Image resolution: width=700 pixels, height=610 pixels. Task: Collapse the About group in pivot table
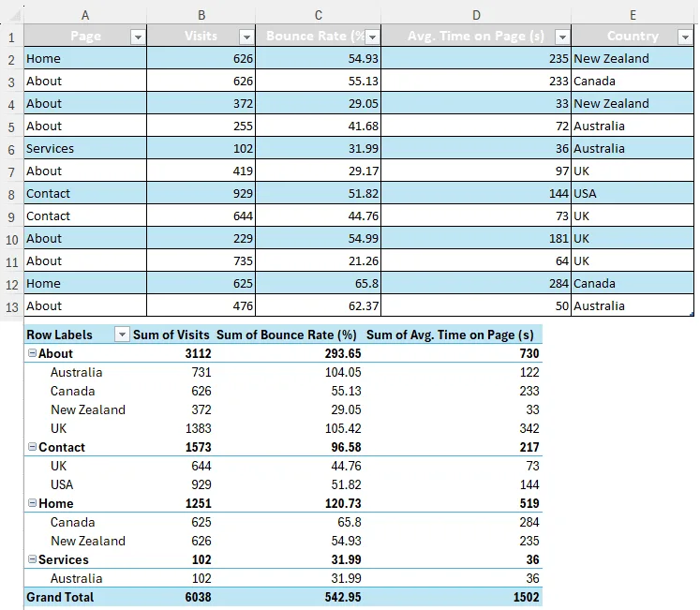[x=32, y=353]
